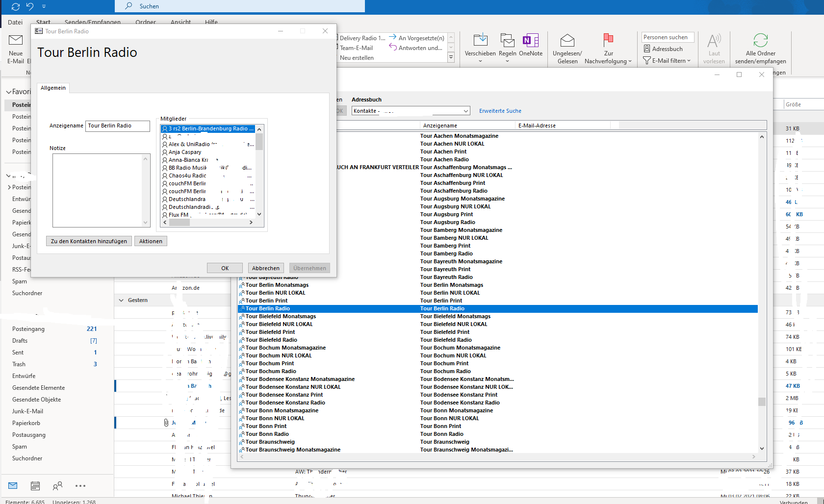The height and width of the screenshot is (504, 824).
Task: Click the send/receive sync icon in title bar
Action: coord(16,6)
